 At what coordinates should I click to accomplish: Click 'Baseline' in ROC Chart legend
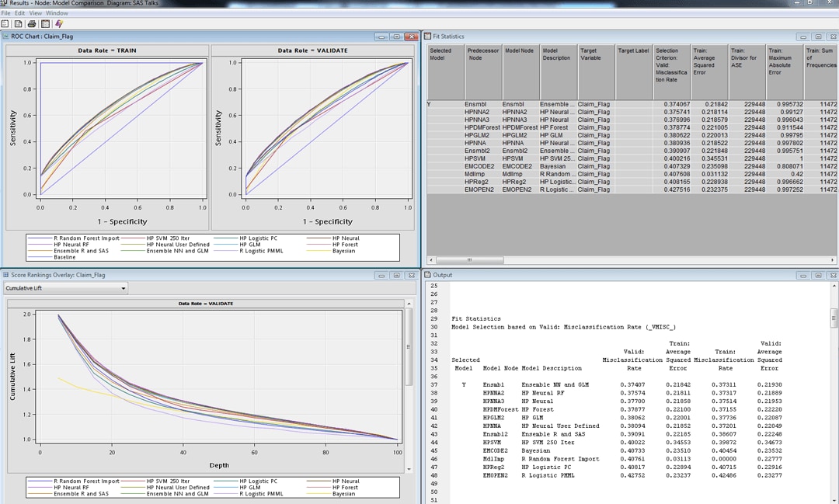(x=64, y=257)
